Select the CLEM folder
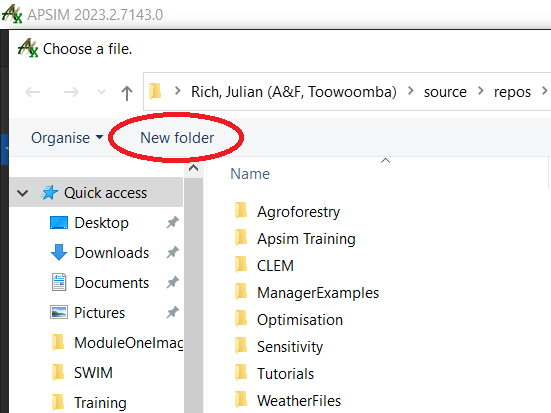Image resolution: width=551 pixels, height=413 pixels. [275, 266]
